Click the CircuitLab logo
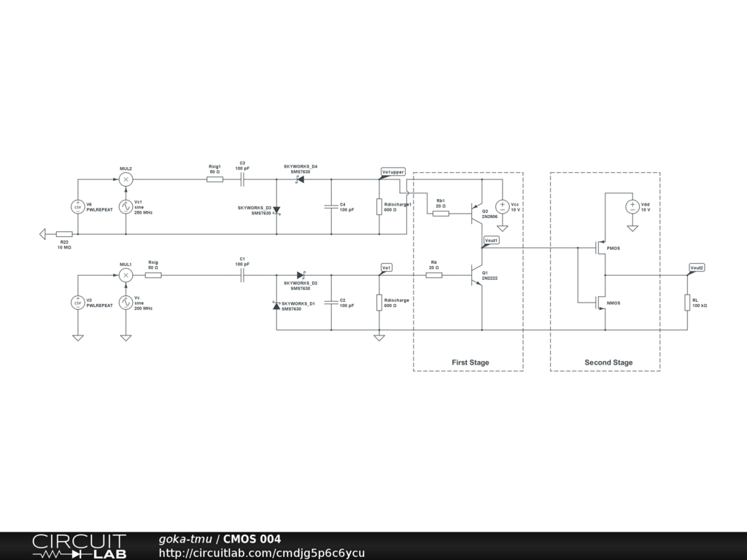 [79, 546]
